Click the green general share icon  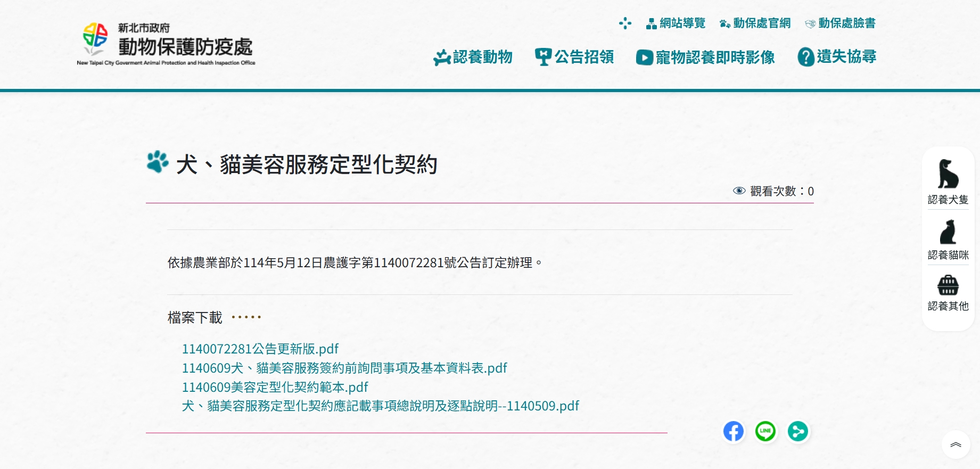coord(798,431)
